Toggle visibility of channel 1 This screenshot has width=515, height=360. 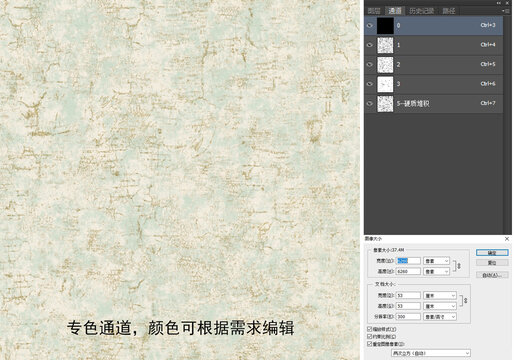pyautogui.click(x=369, y=45)
